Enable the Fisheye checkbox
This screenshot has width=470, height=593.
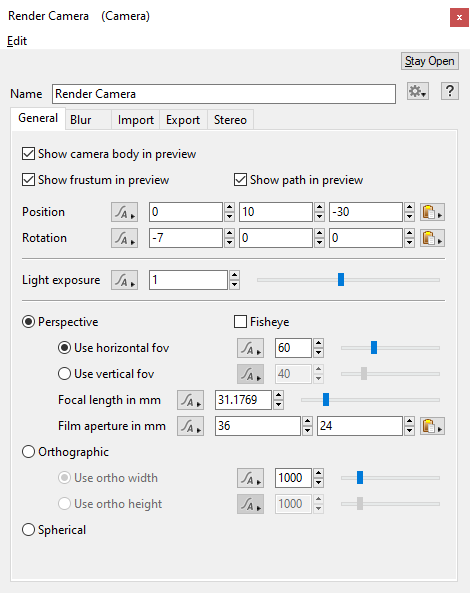[x=240, y=322]
